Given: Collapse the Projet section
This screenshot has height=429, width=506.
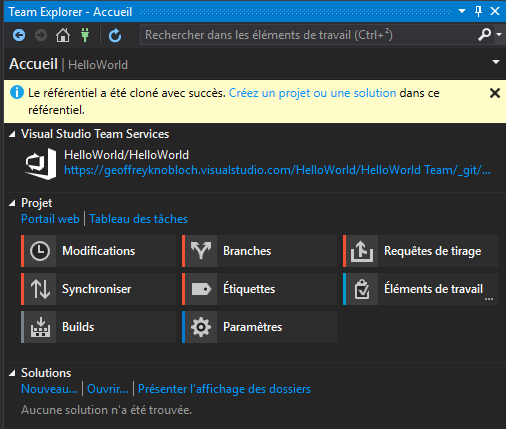Looking at the screenshot, I should tap(12, 203).
